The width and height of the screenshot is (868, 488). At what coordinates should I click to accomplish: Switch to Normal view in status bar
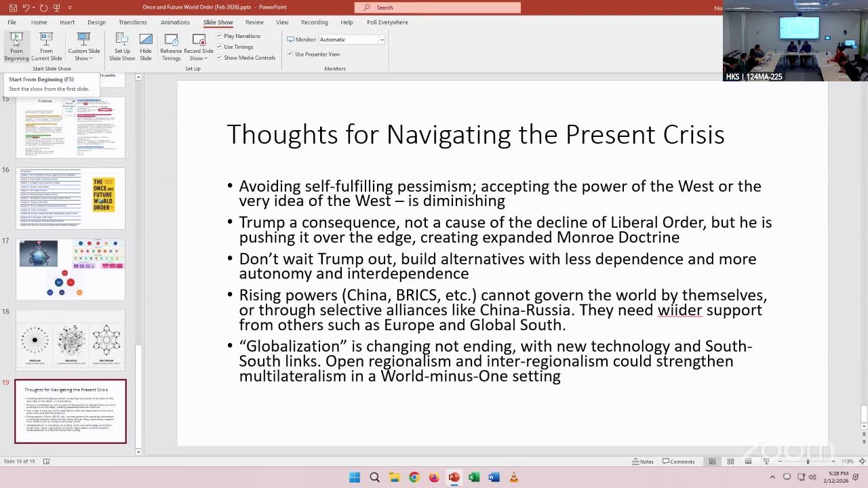(x=712, y=462)
